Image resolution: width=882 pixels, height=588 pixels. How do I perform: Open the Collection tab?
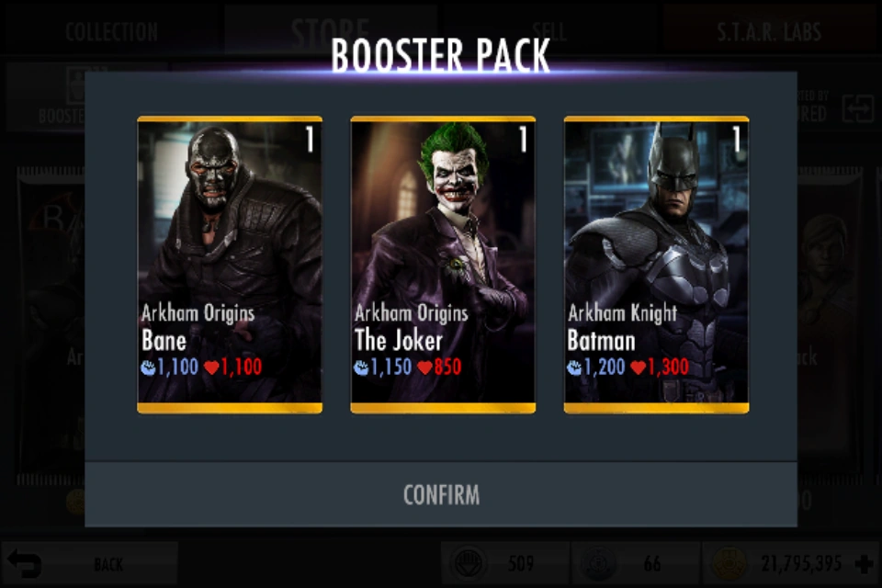pos(111,31)
